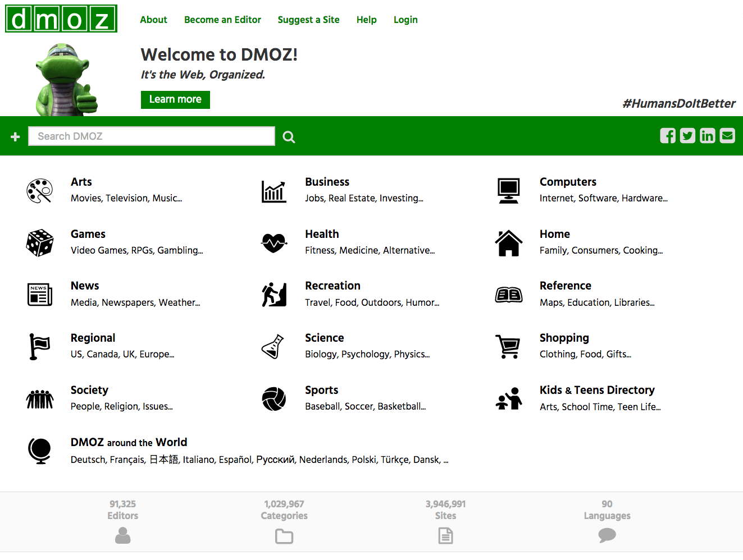Click the Learn more button
The image size is (743, 560).
coord(175,99)
